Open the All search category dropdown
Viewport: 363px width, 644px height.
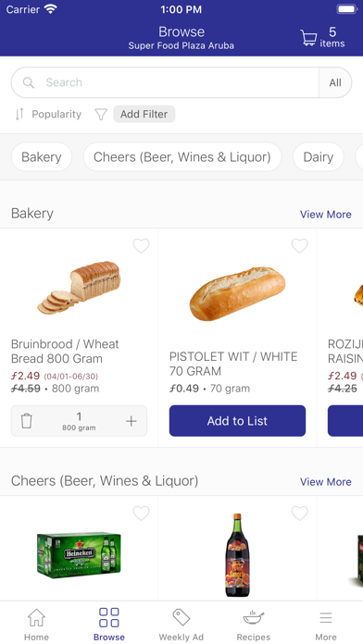coord(335,82)
